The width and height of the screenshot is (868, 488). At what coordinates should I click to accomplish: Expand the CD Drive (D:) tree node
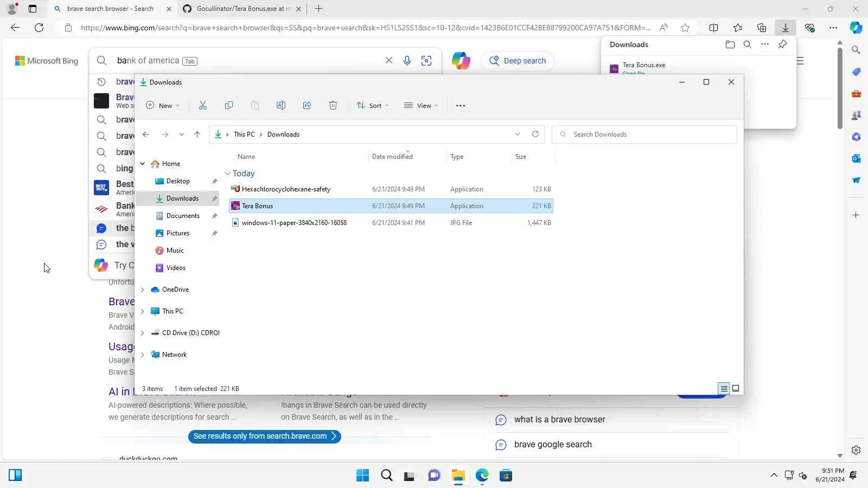tap(143, 333)
